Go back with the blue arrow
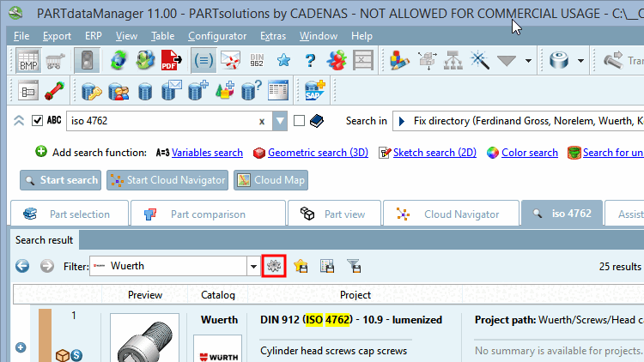The height and width of the screenshot is (362, 644). coord(22,266)
